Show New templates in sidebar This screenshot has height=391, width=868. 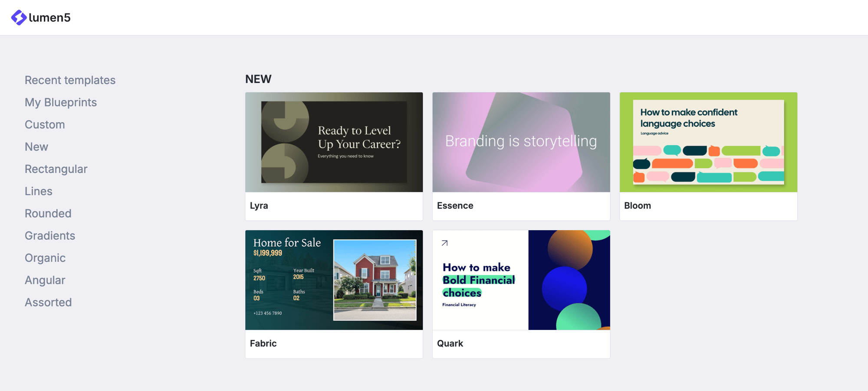[x=36, y=147]
